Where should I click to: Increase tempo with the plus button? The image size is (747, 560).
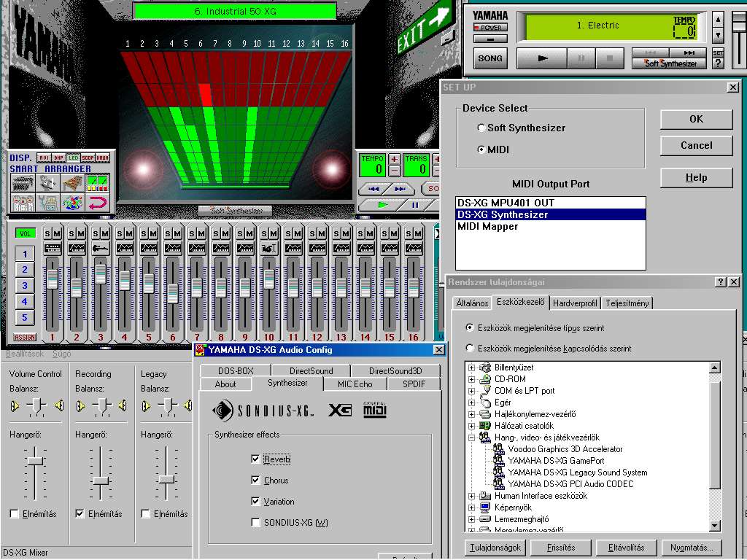point(395,158)
